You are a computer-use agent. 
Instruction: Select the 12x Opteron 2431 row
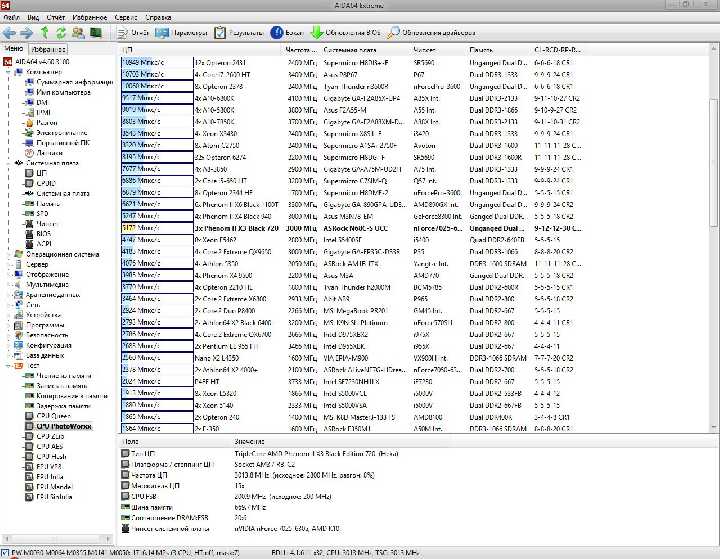pos(351,62)
